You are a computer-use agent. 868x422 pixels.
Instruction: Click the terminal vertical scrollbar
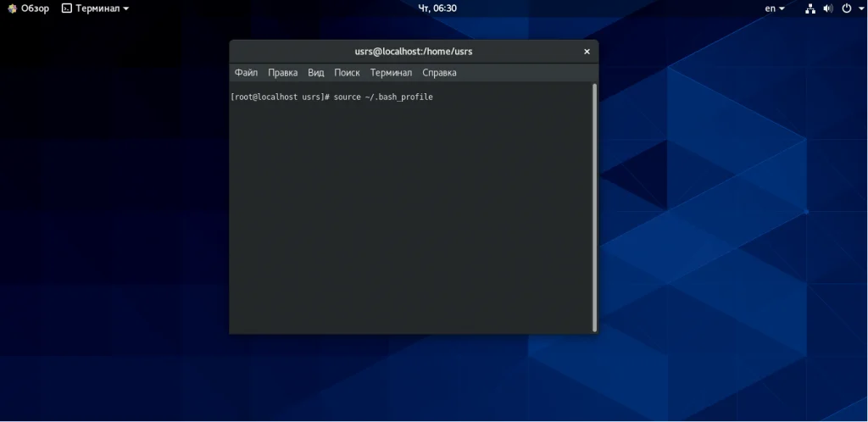(x=594, y=208)
